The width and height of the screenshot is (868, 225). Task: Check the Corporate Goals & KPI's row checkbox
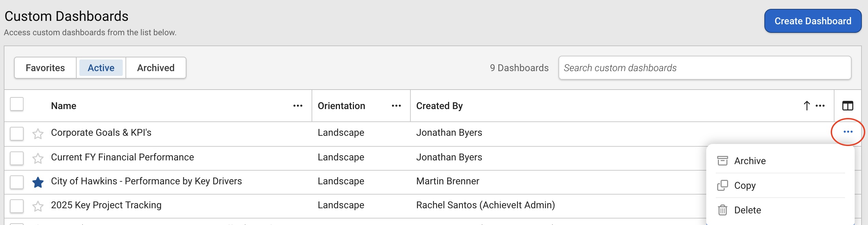click(17, 134)
